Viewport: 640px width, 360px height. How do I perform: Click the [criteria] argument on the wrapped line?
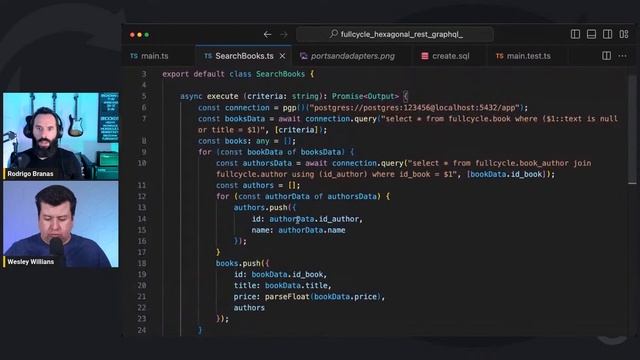click(x=296, y=130)
